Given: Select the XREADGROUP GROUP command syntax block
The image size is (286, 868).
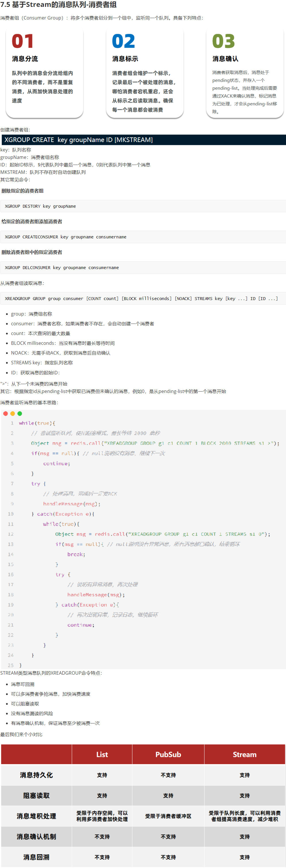Looking at the screenshot, I should (141, 299).
